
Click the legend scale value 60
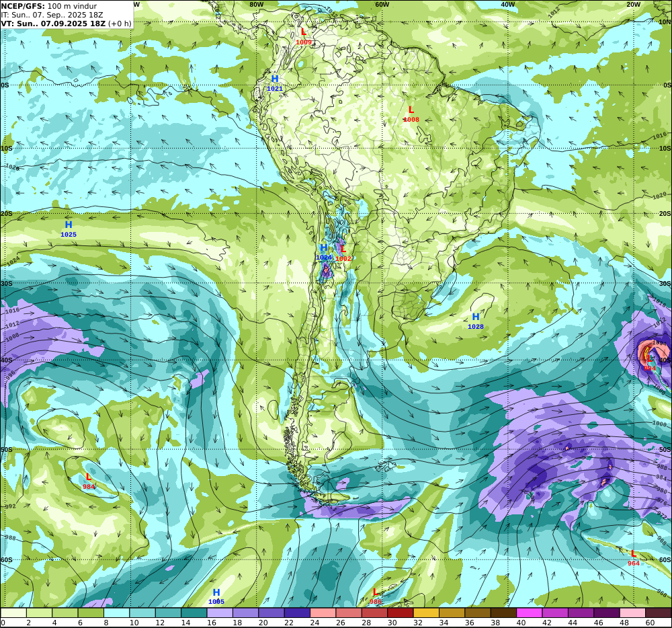(650, 623)
